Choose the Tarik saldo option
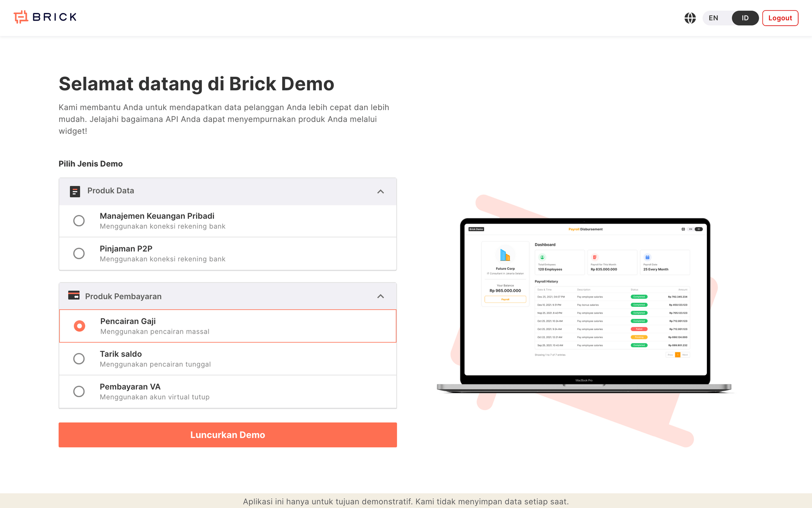The width and height of the screenshot is (812, 508). pos(79,358)
